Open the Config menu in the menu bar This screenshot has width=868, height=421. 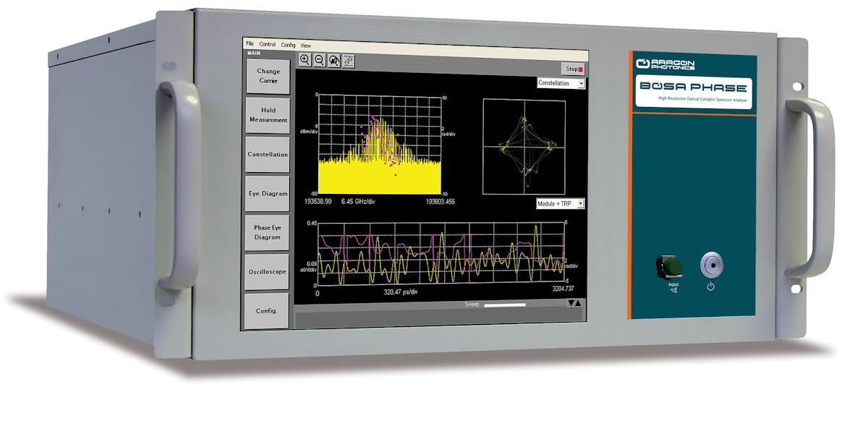click(x=289, y=45)
